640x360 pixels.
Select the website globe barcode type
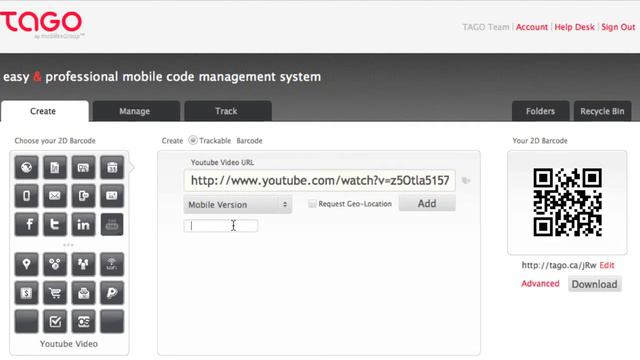pyautogui.click(x=27, y=167)
